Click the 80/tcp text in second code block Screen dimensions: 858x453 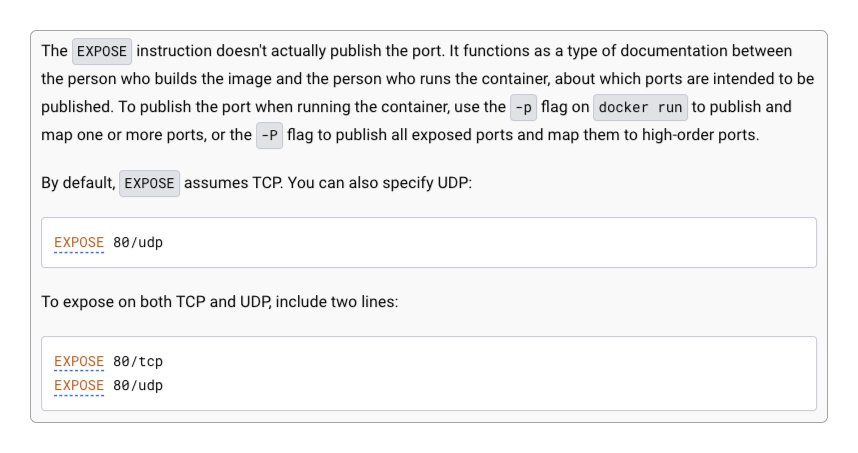point(138,362)
